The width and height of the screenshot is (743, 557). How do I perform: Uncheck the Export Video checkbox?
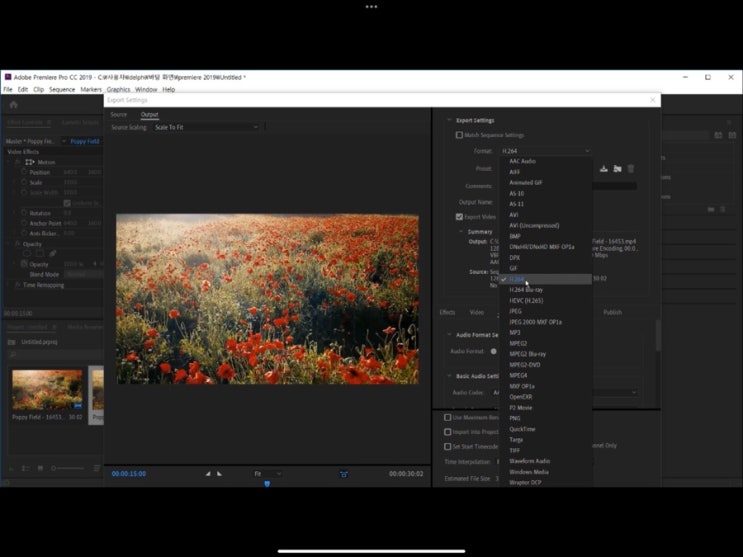[459, 216]
